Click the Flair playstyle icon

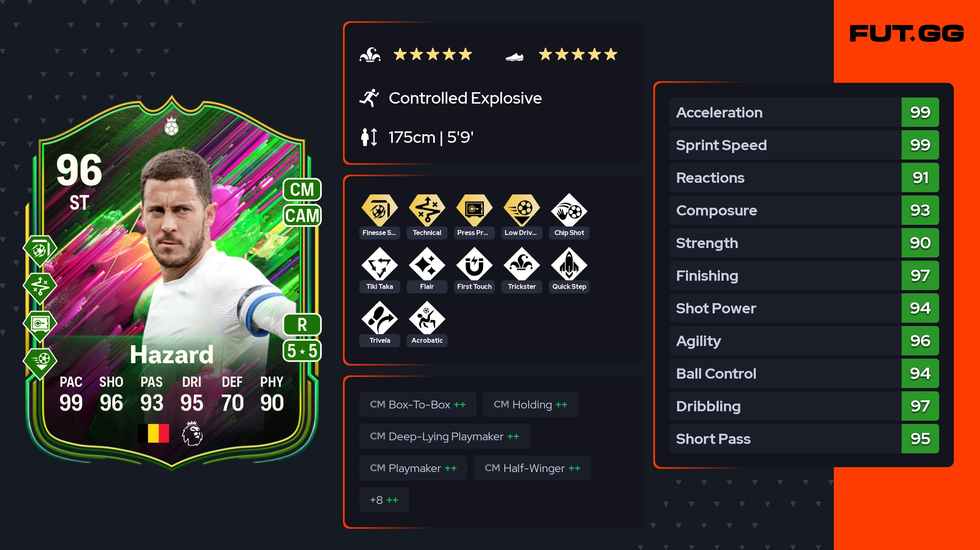pos(427,264)
